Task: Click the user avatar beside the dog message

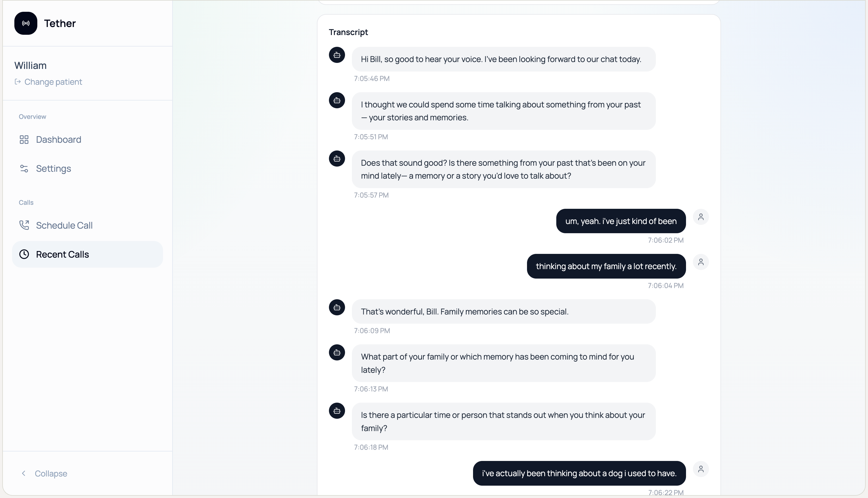Action: 701,469
